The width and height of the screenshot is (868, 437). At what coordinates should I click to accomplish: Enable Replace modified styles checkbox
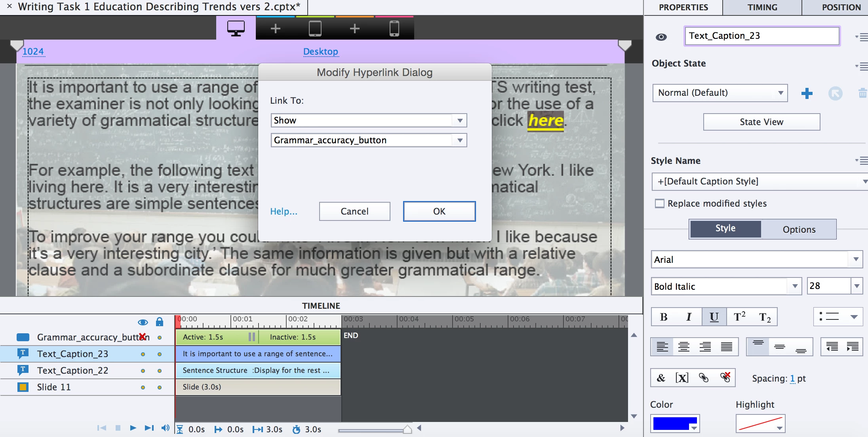660,203
